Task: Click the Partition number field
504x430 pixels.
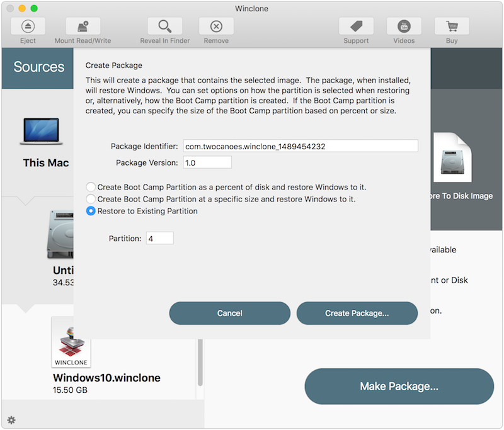Action: tap(160, 238)
